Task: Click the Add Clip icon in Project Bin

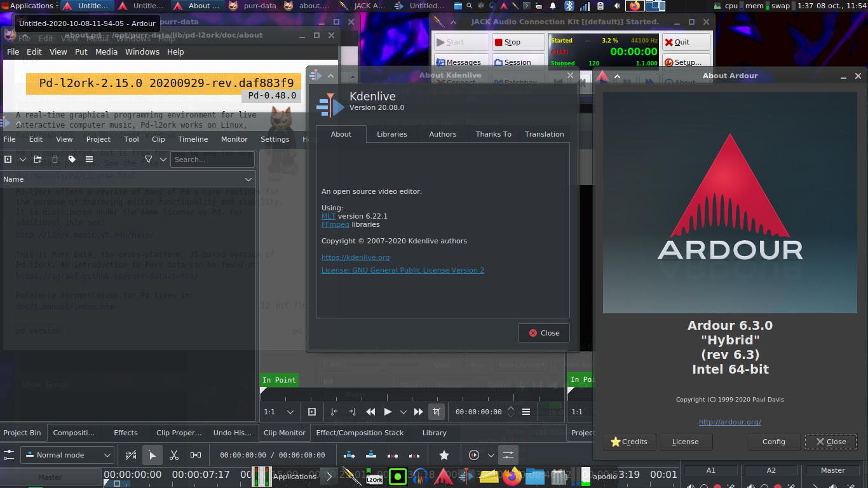Action: tap(8, 159)
